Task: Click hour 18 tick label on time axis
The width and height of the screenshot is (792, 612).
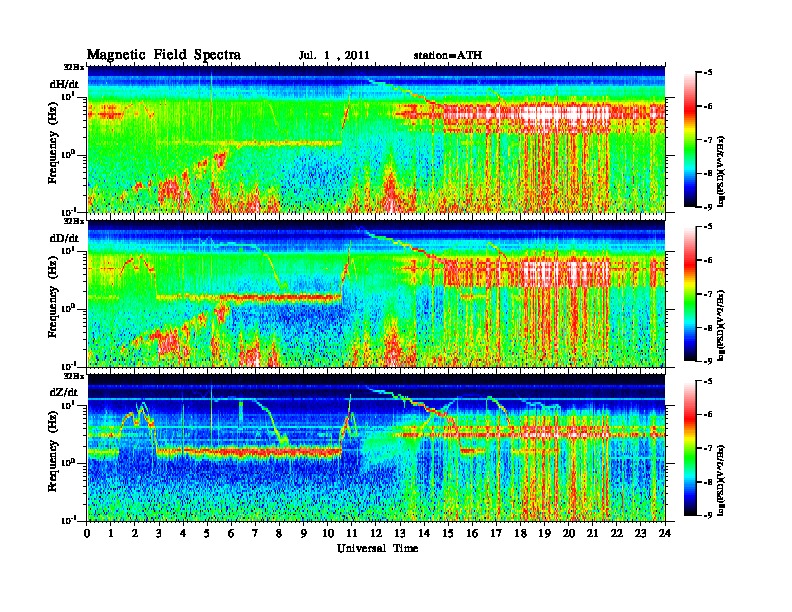Action: click(520, 533)
